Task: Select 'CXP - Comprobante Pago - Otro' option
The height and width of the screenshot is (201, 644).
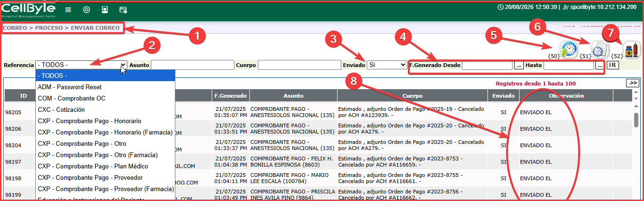Action: point(106,143)
